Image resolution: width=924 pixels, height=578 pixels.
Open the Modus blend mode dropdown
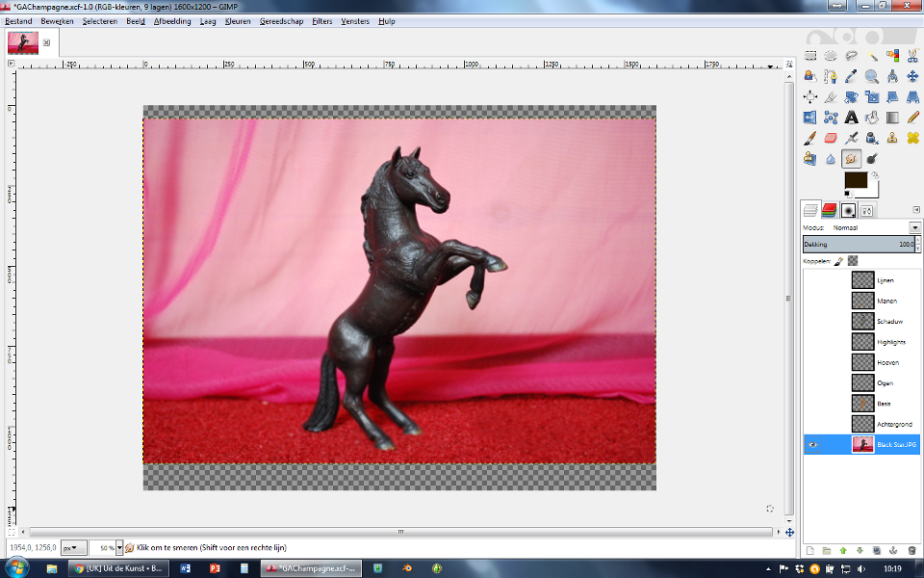(x=914, y=227)
